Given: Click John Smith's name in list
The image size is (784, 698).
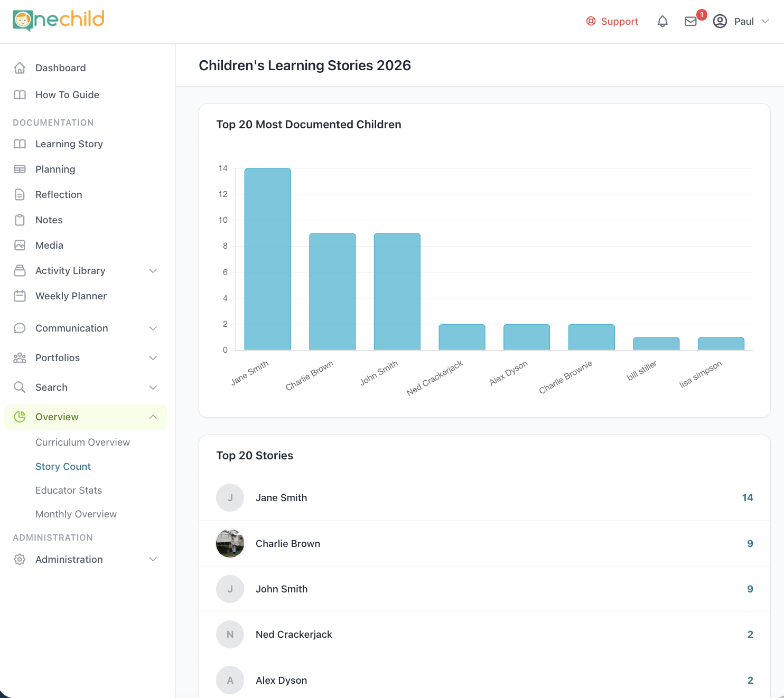Looking at the screenshot, I should [282, 589].
